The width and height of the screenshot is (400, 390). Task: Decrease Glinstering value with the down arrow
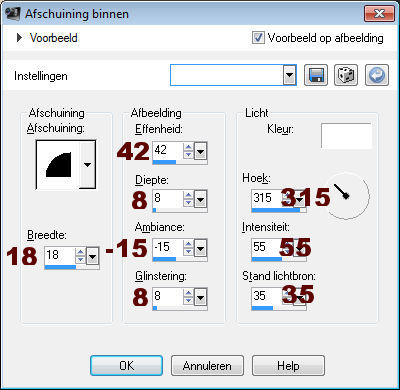[x=188, y=300]
